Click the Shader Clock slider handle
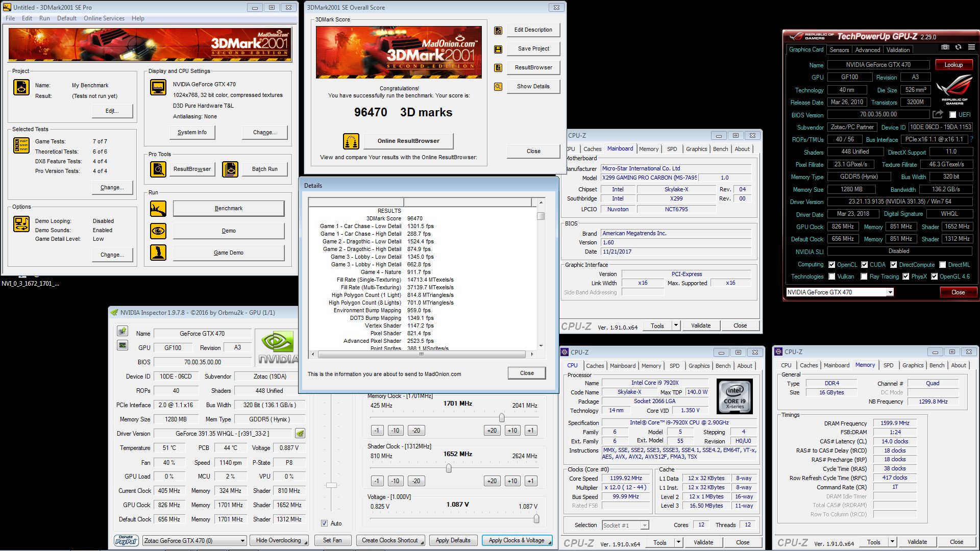980x551 pixels. pos(449,468)
